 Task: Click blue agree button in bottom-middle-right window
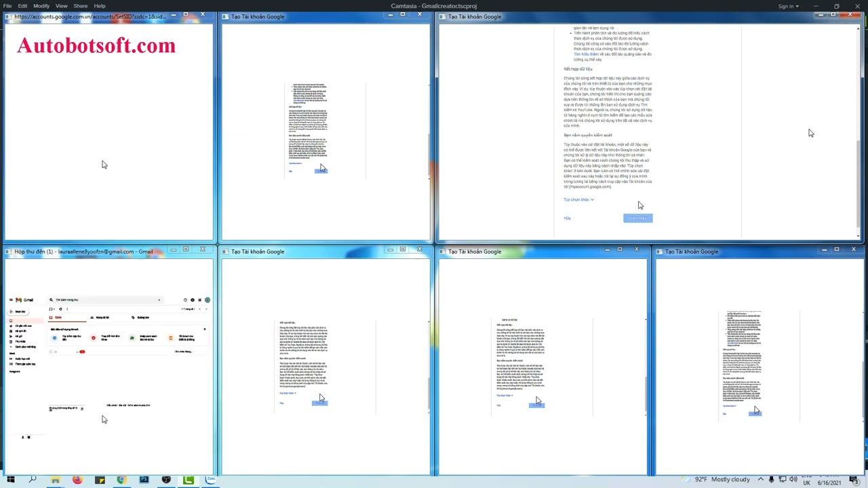pyautogui.click(x=536, y=405)
